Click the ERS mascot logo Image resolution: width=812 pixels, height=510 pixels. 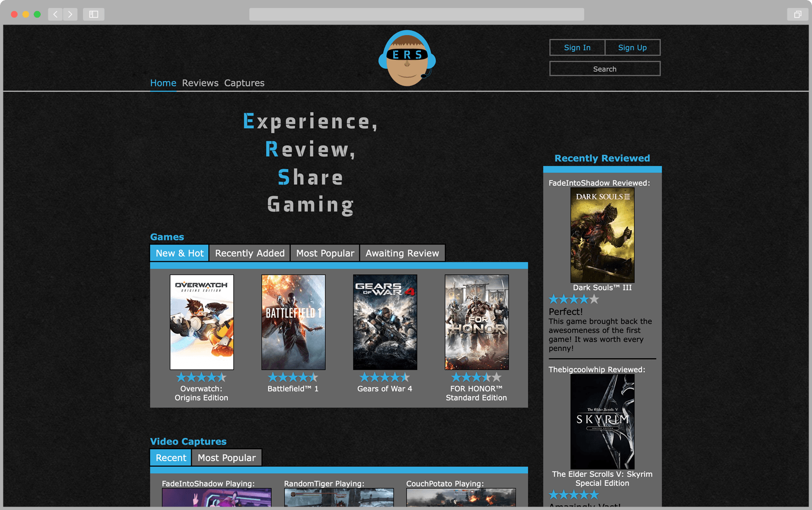click(x=407, y=58)
